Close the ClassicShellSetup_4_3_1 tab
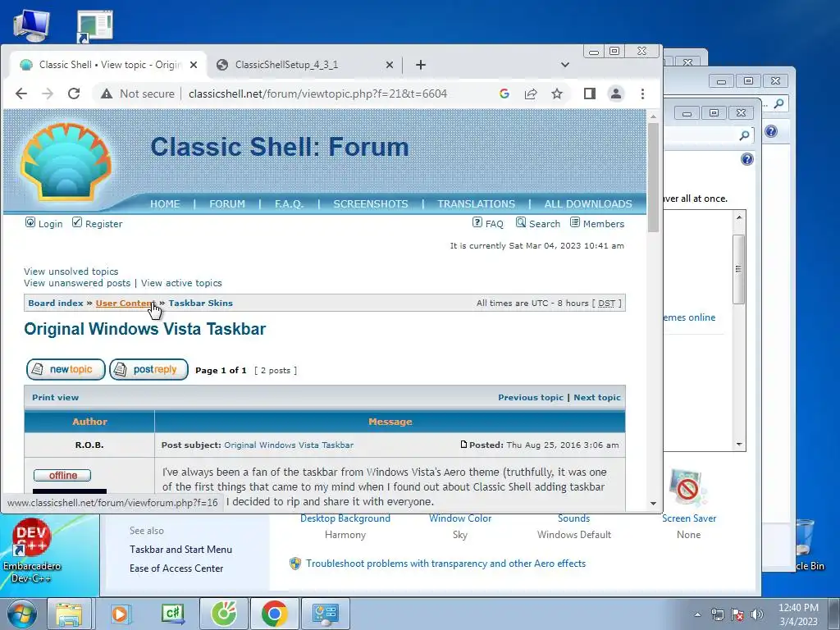This screenshot has height=630, width=840. click(x=390, y=65)
